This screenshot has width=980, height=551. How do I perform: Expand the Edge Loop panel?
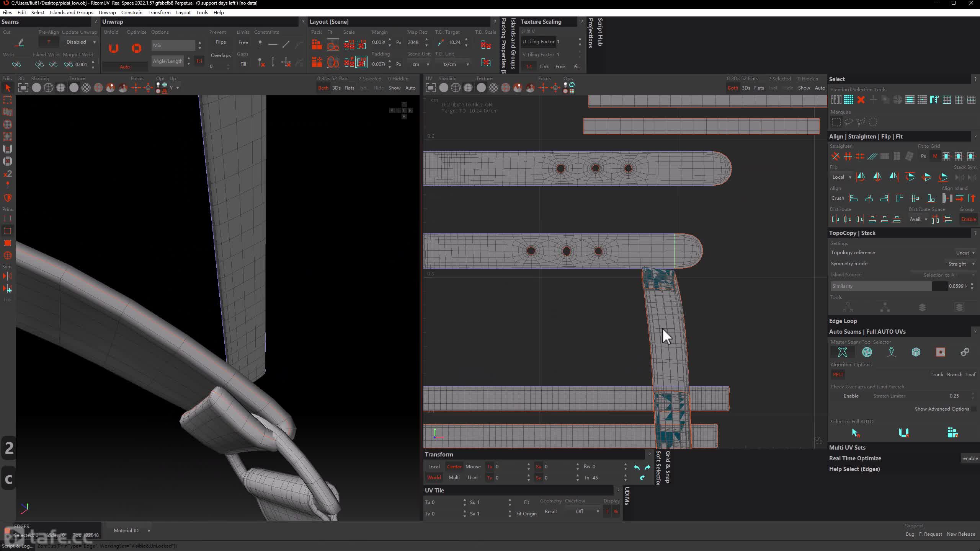point(843,321)
